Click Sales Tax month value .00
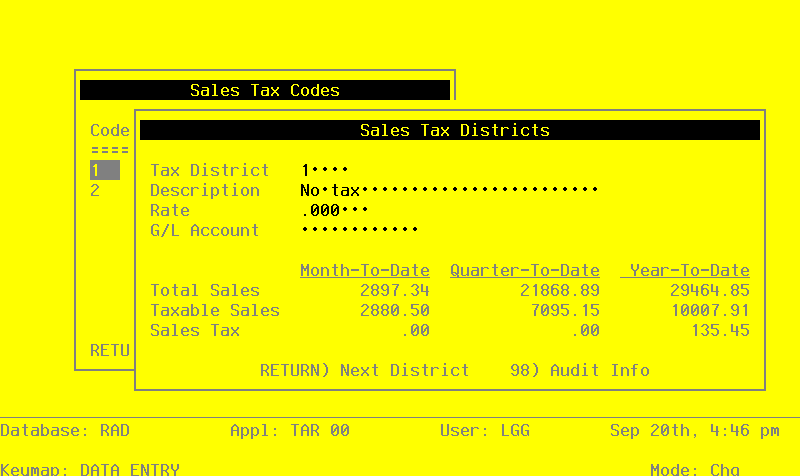The width and height of the screenshot is (800, 476). pos(415,331)
